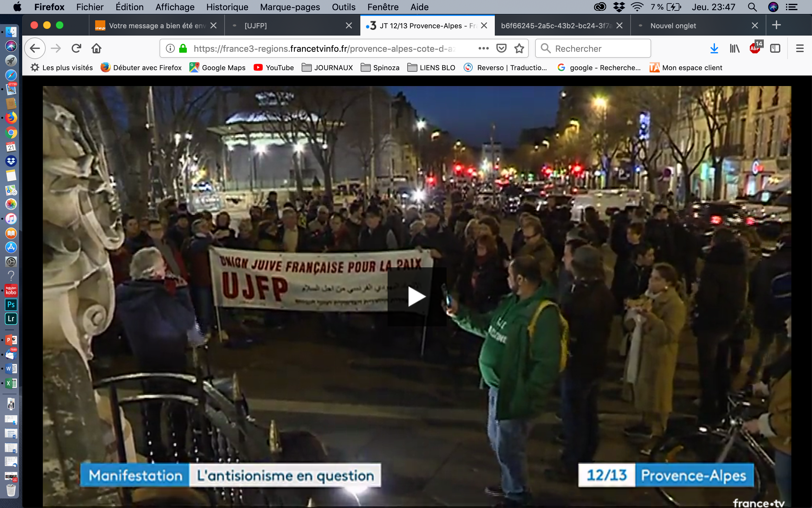Screen dimensions: 812x508
Task: Open the Library bookmarks icon
Action: click(x=735, y=48)
